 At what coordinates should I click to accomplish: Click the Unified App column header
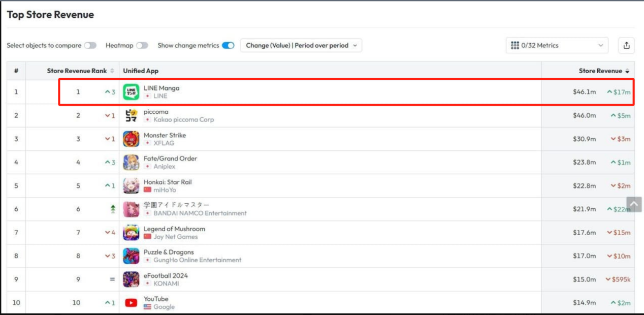click(141, 71)
